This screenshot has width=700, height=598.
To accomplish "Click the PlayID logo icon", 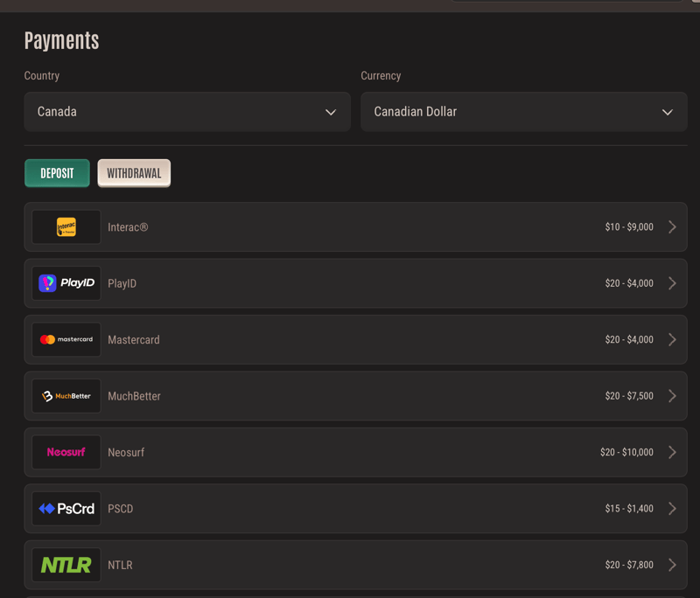I will click(x=66, y=283).
